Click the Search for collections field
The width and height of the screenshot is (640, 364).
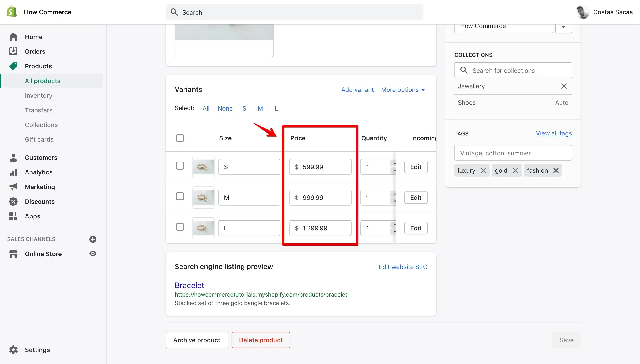tap(513, 70)
